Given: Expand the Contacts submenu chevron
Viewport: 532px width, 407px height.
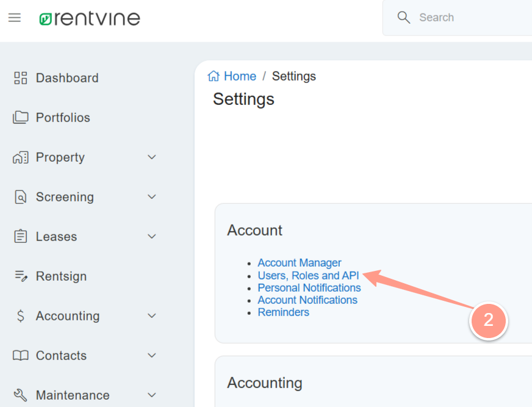Looking at the screenshot, I should pos(152,356).
